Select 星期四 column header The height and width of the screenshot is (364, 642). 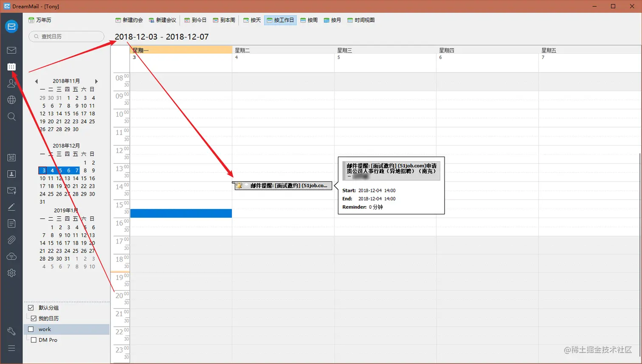coord(487,50)
